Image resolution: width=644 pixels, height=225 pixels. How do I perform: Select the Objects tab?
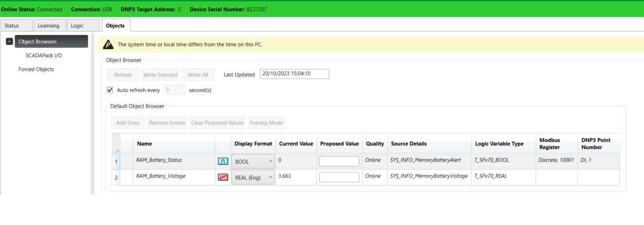click(x=116, y=25)
